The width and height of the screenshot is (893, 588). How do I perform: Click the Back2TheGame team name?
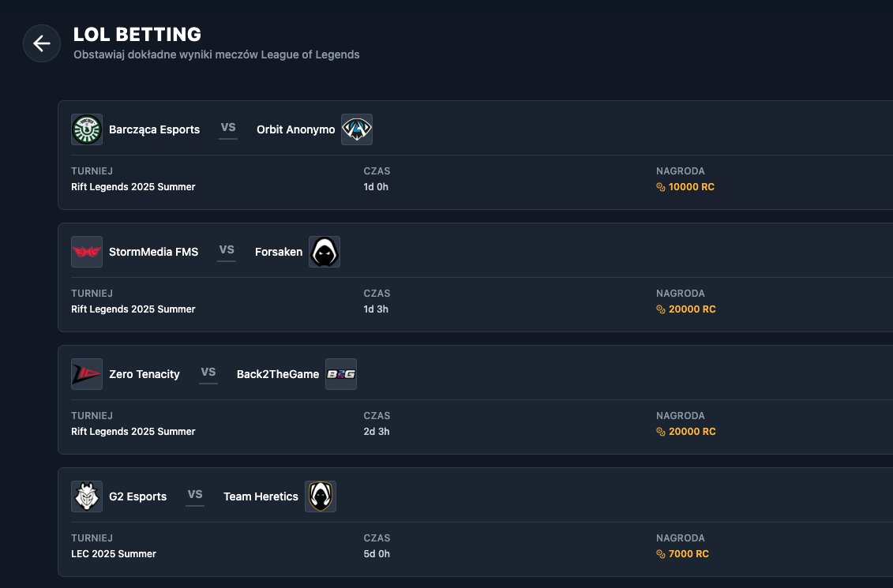click(x=278, y=374)
